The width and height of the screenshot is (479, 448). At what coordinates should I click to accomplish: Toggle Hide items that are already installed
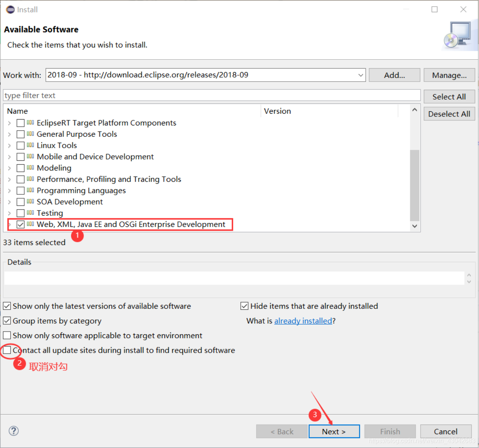[x=245, y=306]
